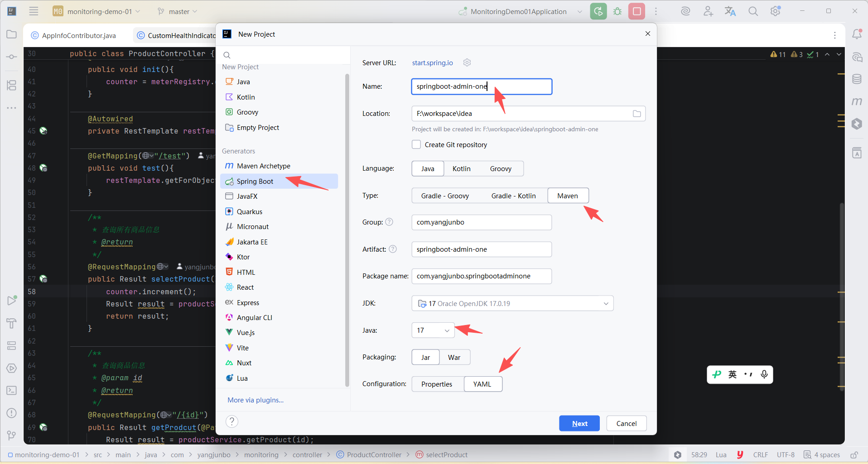This screenshot has height=464, width=868.
Task: Open the Build hammer tool window
Action: [x=12, y=323]
